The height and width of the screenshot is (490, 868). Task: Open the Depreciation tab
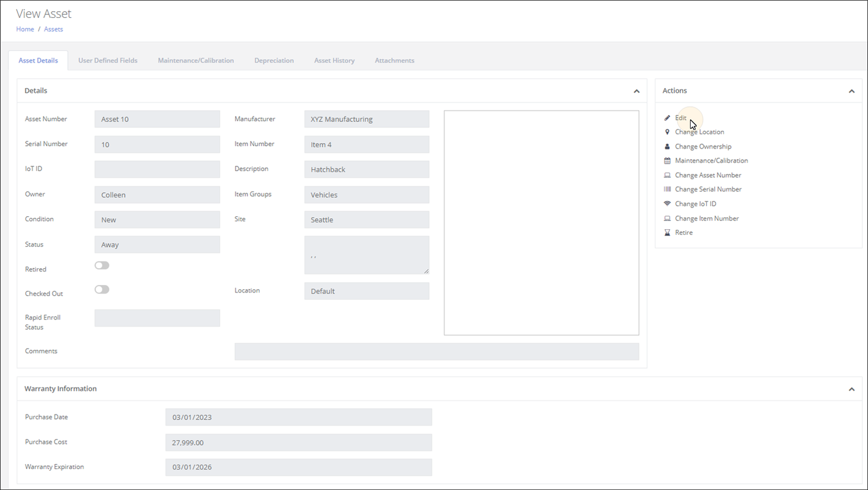point(274,61)
